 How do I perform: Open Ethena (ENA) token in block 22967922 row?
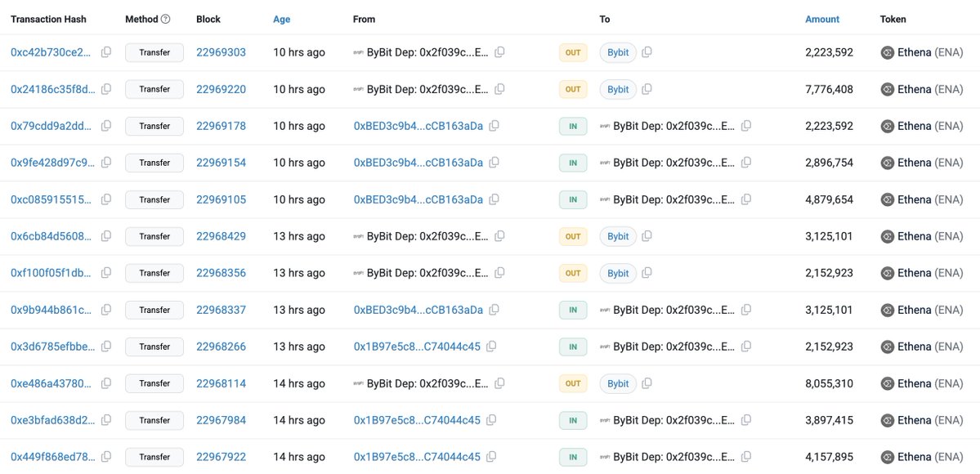click(930, 457)
